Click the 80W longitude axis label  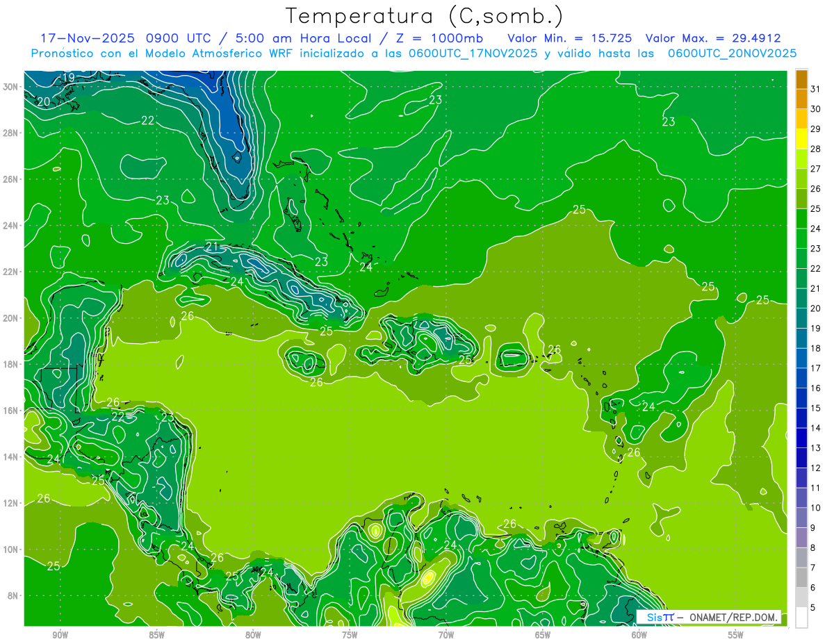tap(253, 635)
